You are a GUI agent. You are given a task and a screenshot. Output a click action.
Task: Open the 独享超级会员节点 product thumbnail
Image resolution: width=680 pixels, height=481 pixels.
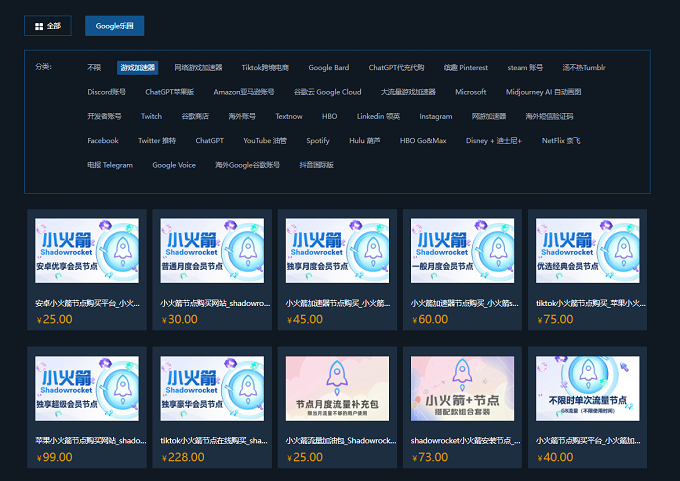tap(87, 388)
